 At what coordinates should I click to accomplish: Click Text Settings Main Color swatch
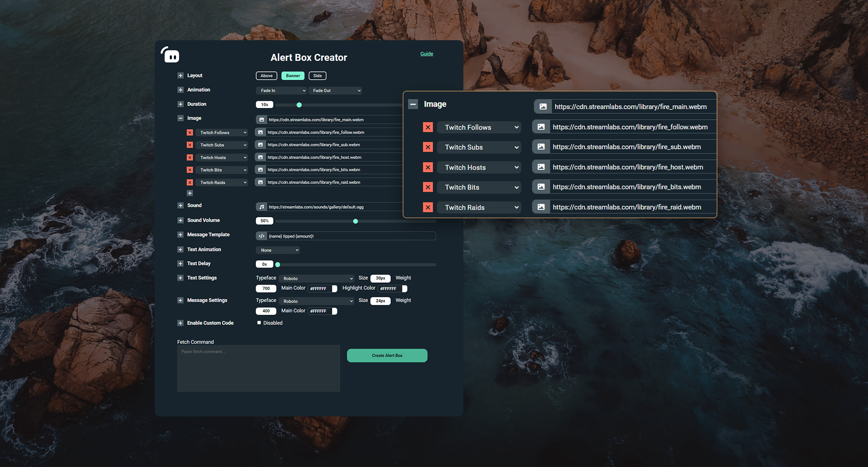[335, 289]
